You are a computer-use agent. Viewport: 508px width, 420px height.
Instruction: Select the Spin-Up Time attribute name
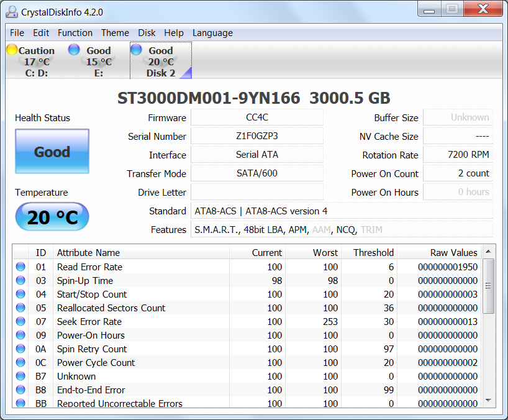click(x=85, y=280)
